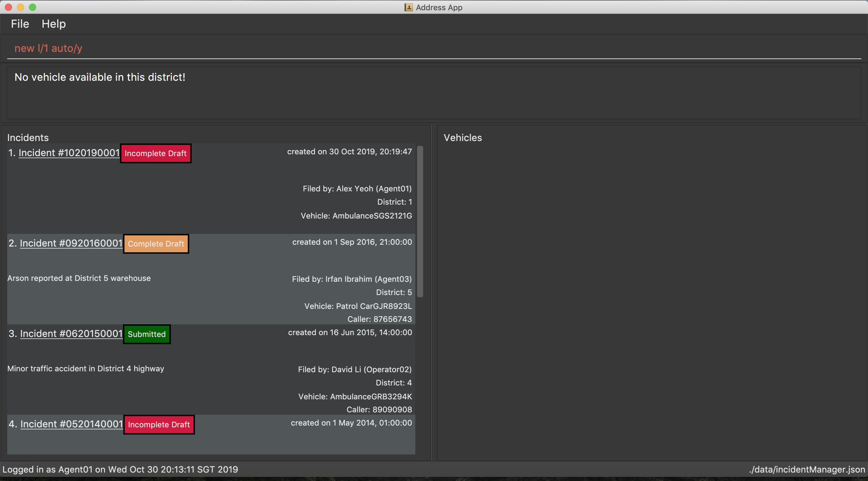Open Incident #0620150001 link
The height and width of the screenshot is (481, 868).
[71, 333]
